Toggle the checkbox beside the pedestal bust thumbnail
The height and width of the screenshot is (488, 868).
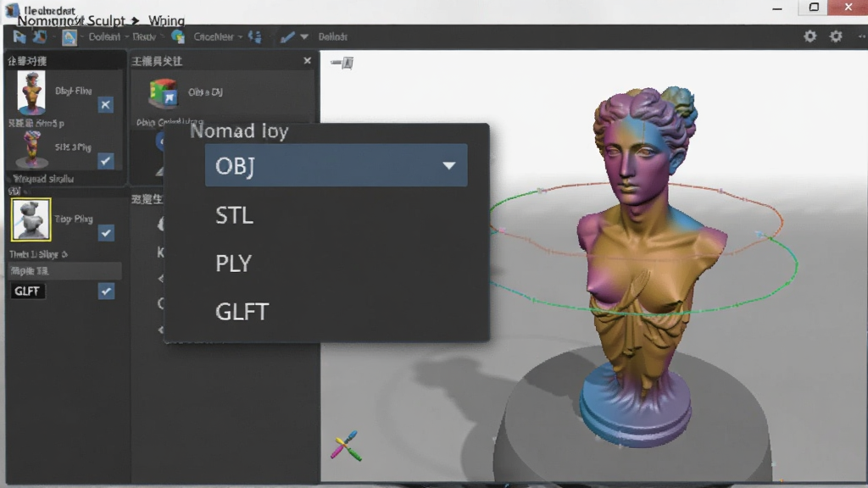click(x=106, y=161)
